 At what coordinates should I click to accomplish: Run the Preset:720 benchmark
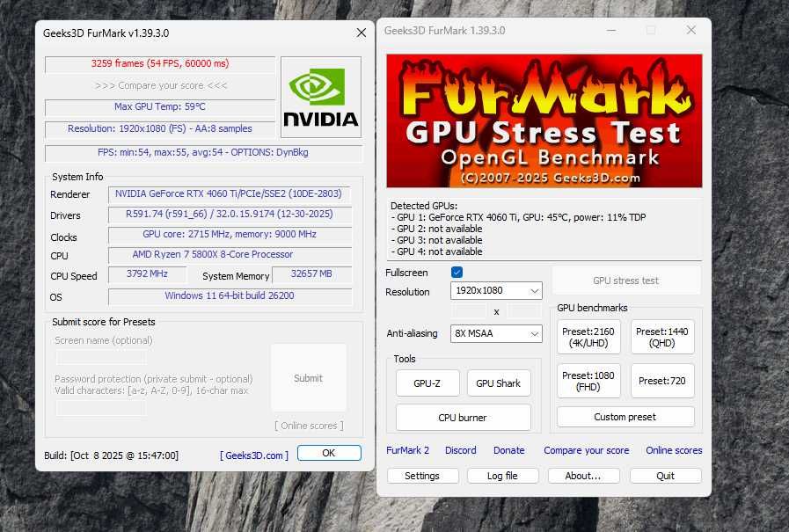(x=662, y=381)
